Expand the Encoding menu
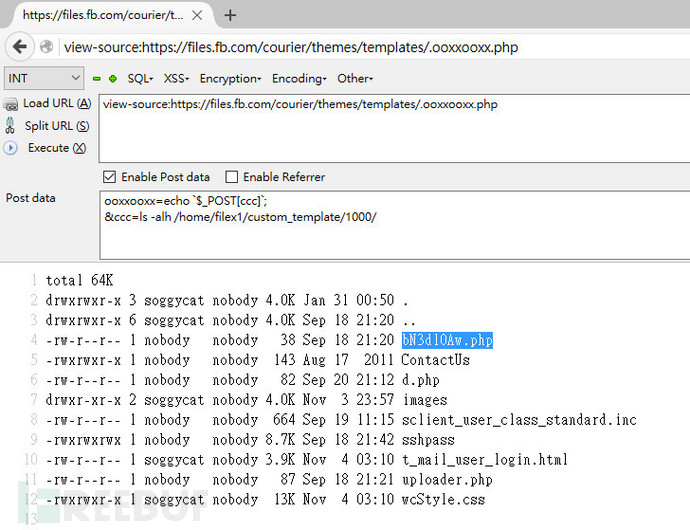Screen dimensions: 690x530 pos(299,79)
